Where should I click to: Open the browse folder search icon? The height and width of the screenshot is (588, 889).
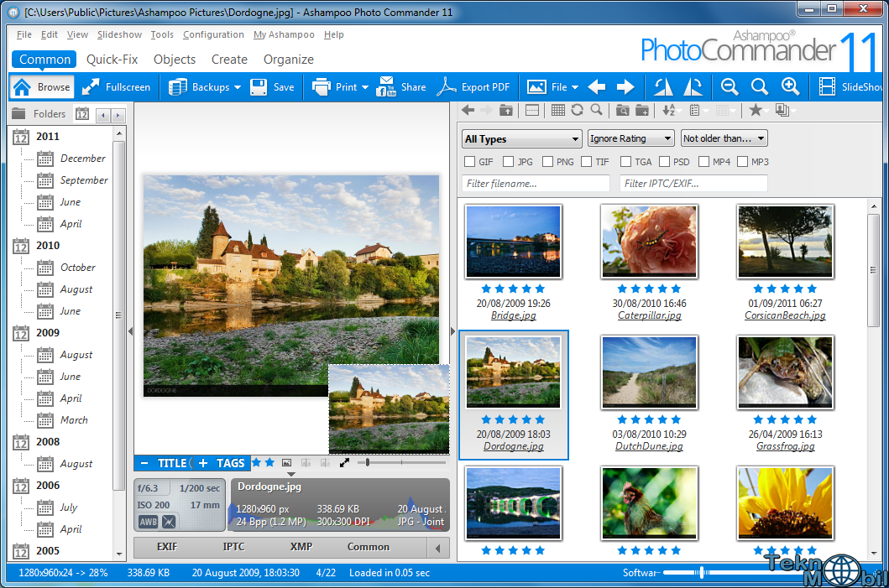point(623,110)
